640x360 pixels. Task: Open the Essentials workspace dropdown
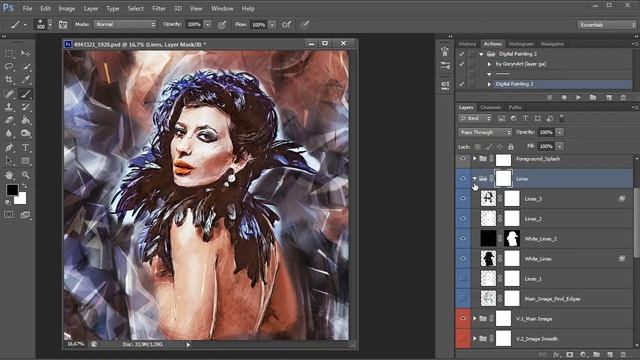coord(607,25)
